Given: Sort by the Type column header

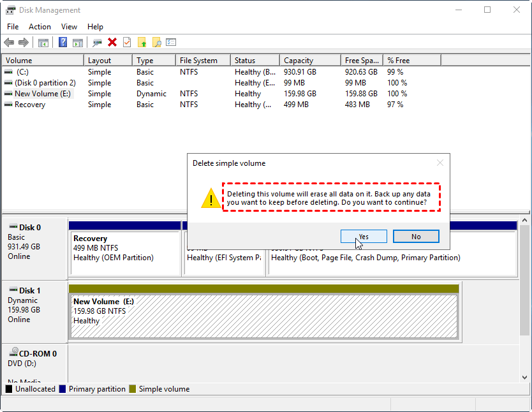Looking at the screenshot, I should click(154, 61).
